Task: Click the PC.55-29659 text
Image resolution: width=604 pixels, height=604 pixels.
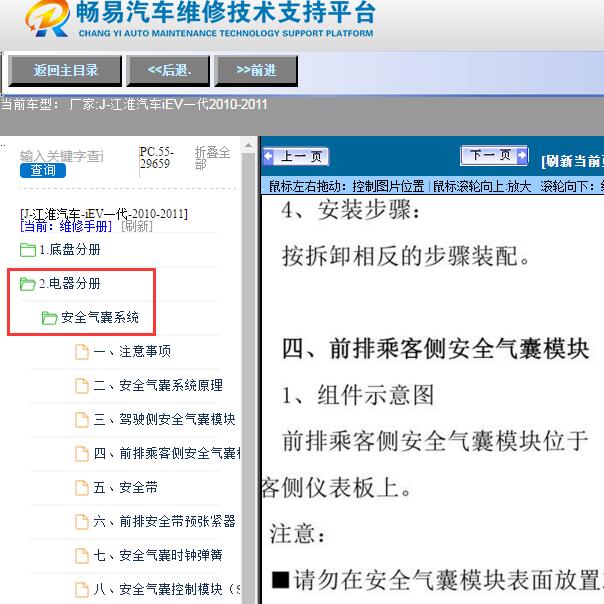Action: [156, 158]
